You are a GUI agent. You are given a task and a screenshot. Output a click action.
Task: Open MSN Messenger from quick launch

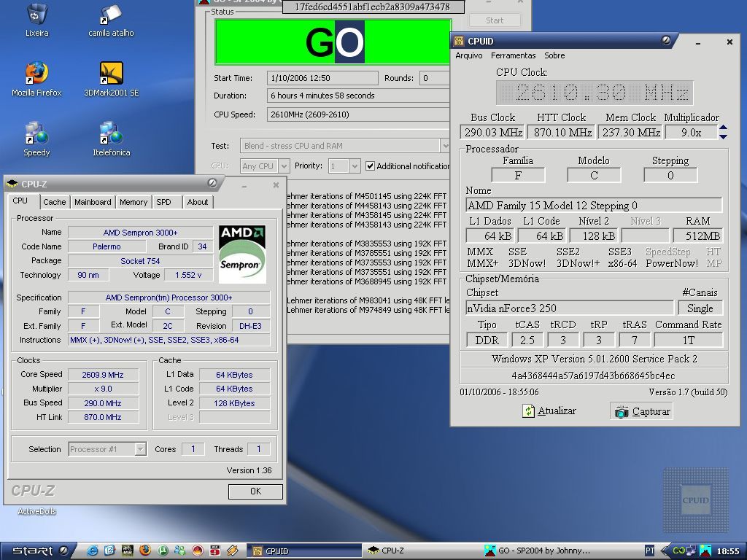coord(179,551)
